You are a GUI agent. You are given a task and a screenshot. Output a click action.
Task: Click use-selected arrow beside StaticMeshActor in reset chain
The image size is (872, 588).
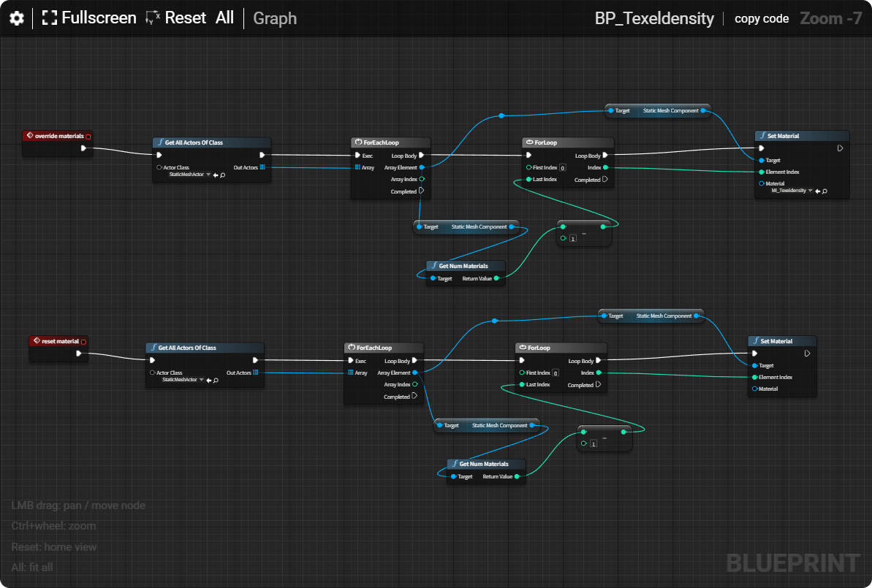tap(208, 381)
